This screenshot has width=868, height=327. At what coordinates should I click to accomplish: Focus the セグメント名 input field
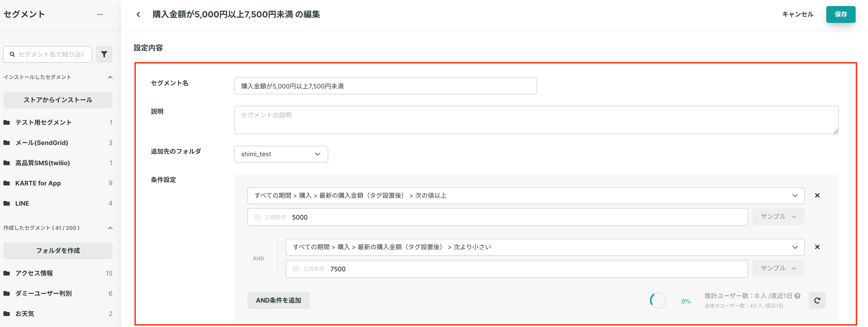click(385, 86)
